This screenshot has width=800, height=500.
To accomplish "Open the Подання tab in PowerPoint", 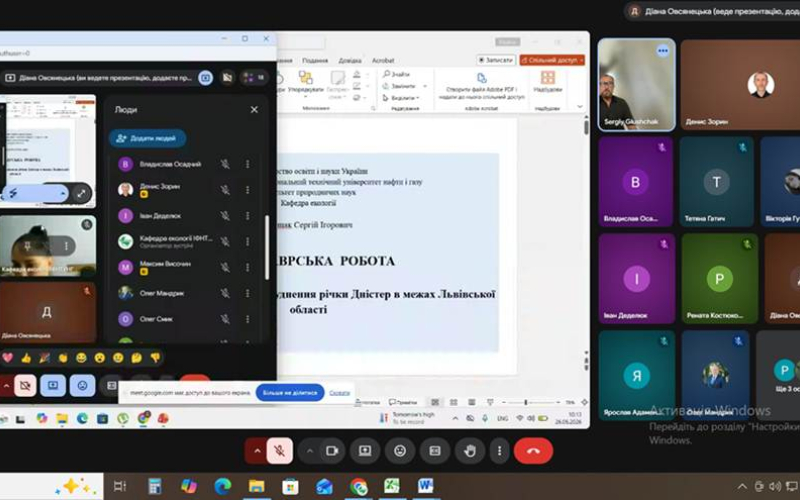I will click(x=315, y=60).
